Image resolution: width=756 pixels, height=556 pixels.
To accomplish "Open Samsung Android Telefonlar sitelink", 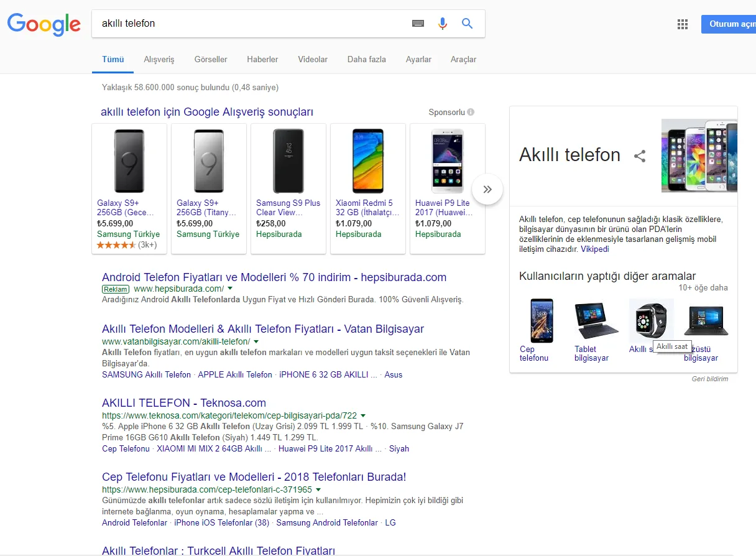I will click(x=327, y=522).
